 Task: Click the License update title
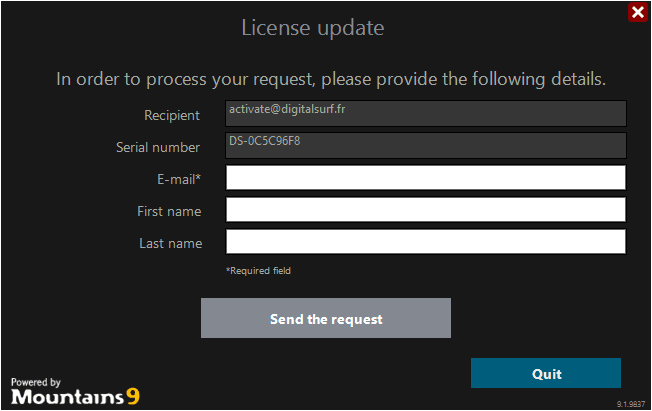click(313, 28)
